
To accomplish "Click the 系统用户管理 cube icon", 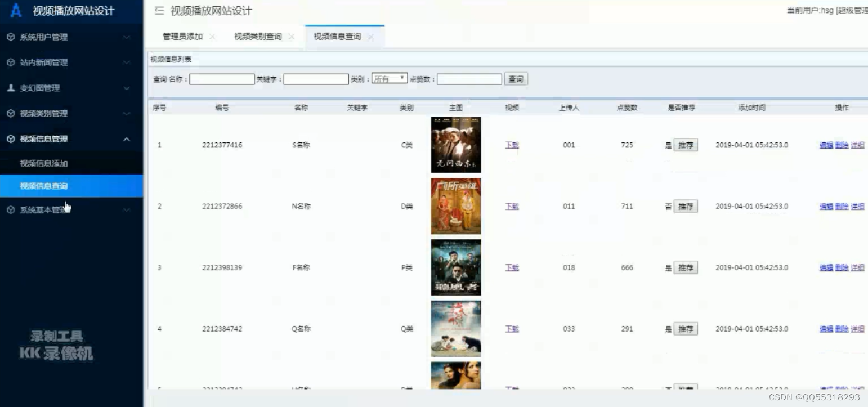I will coord(11,37).
